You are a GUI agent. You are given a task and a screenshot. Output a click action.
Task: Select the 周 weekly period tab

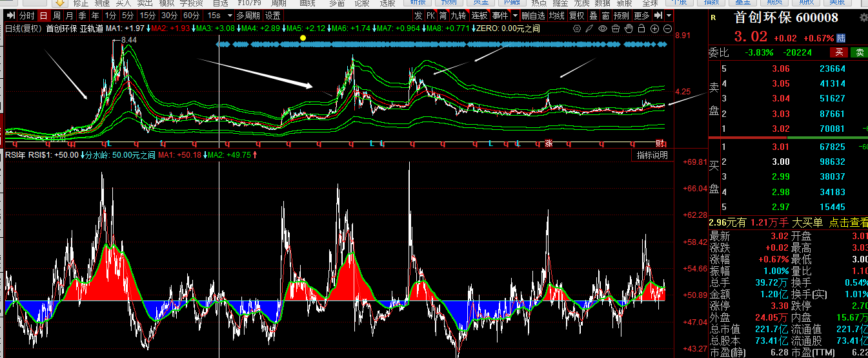57,15
